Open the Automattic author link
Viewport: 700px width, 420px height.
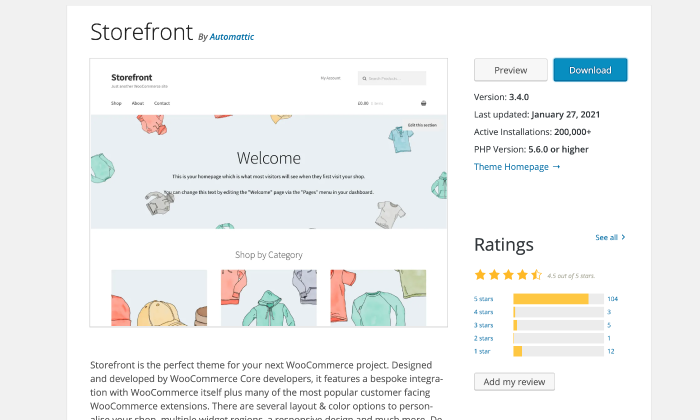[232, 37]
